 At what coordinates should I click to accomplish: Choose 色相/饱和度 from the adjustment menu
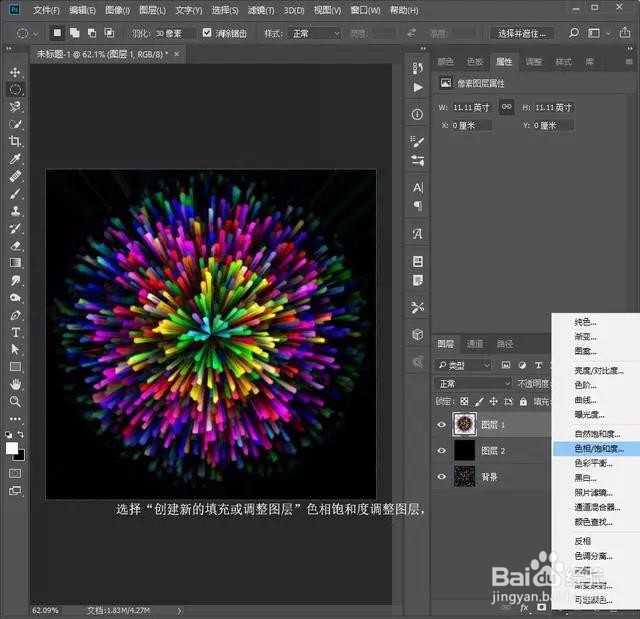pos(597,448)
